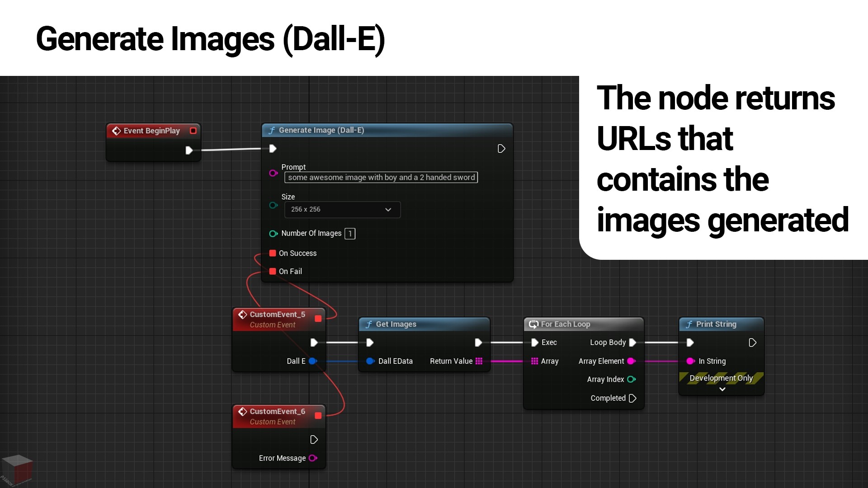Click Get Images input exec pin
Screen dimensions: 868x488
coord(370,343)
